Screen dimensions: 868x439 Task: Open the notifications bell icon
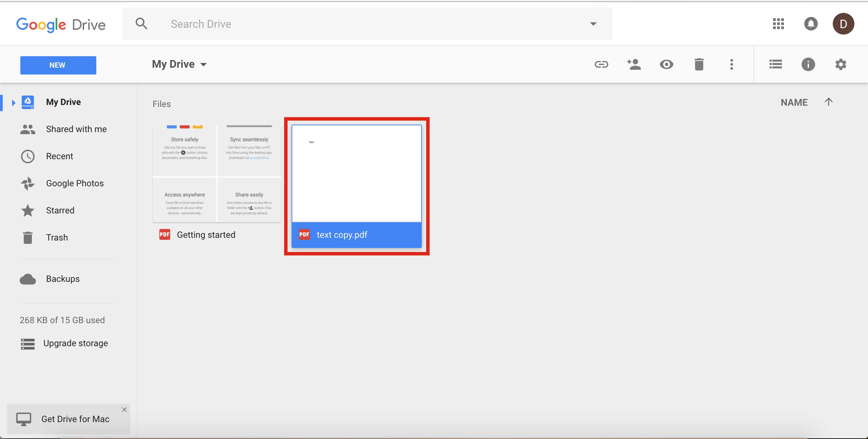811,24
